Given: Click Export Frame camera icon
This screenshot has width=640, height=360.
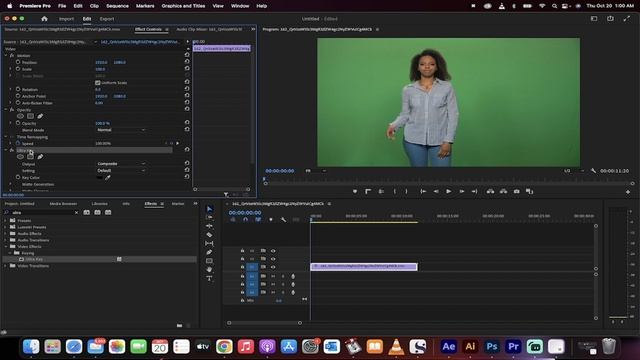Looking at the screenshot, I should pyautogui.click(x=516, y=191).
